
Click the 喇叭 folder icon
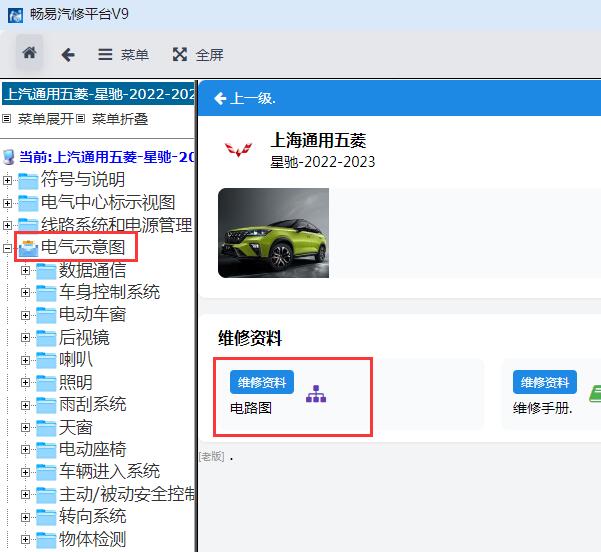pos(46,360)
